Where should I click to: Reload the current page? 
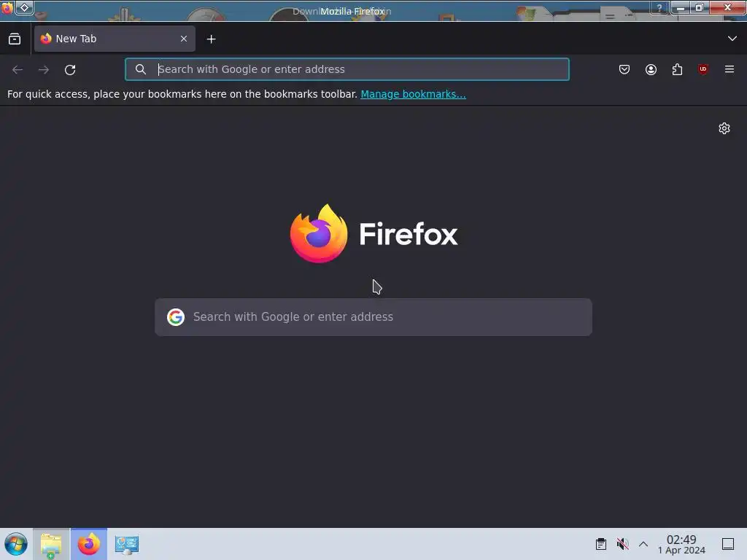click(x=70, y=69)
